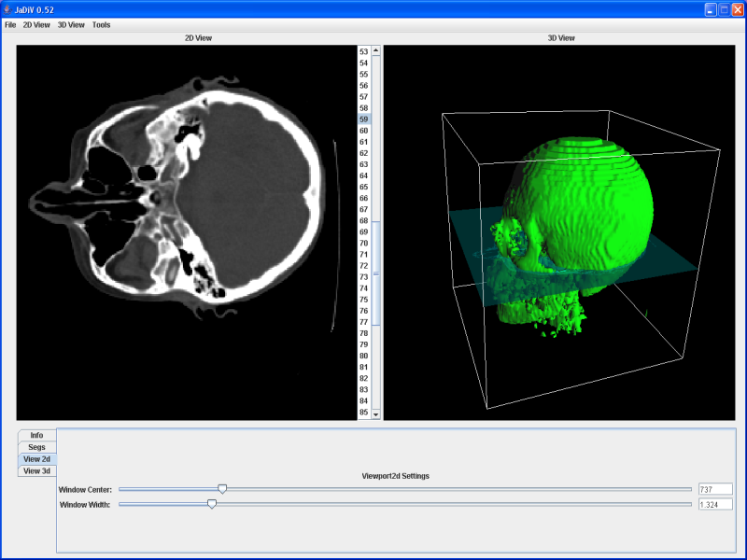
Task: Click the Window Width value field
Action: coord(715,505)
